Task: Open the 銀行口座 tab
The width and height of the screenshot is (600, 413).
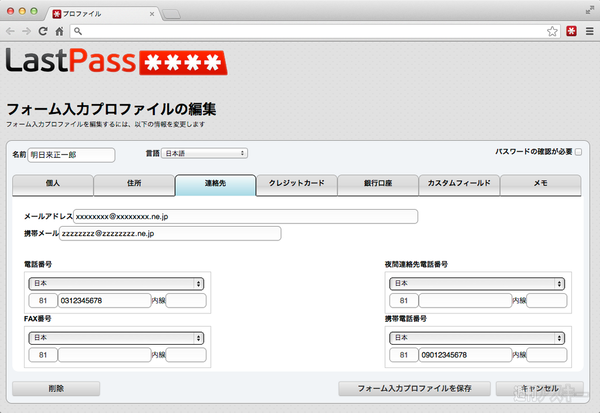Action: pos(378,185)
